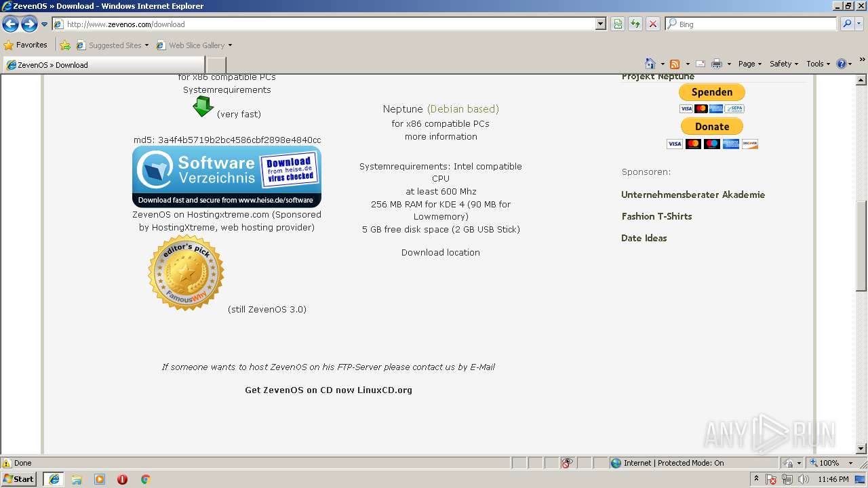Click the Print toolbar icon
This screenshot has width=868, height=488.
click(717, 64)
